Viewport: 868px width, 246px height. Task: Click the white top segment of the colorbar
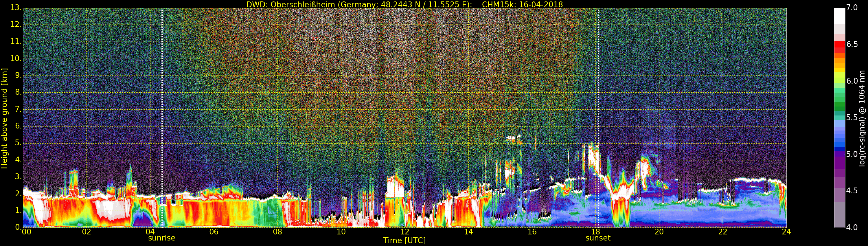[840, 16]
